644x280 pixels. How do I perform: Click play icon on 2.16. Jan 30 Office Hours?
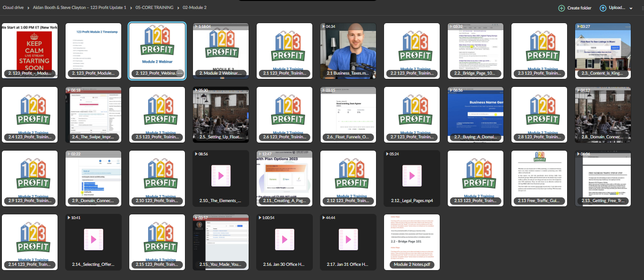click(x=284, y=239)
